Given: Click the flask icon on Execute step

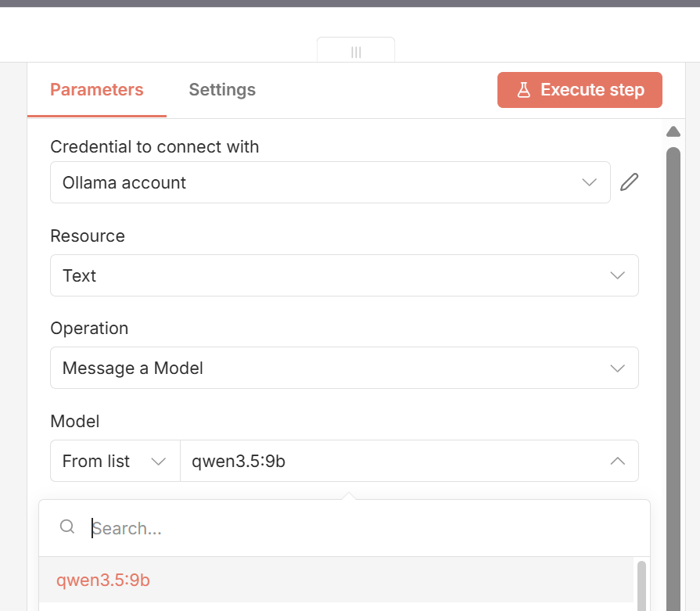Looking at the screenshot, I should pos(524,90).
